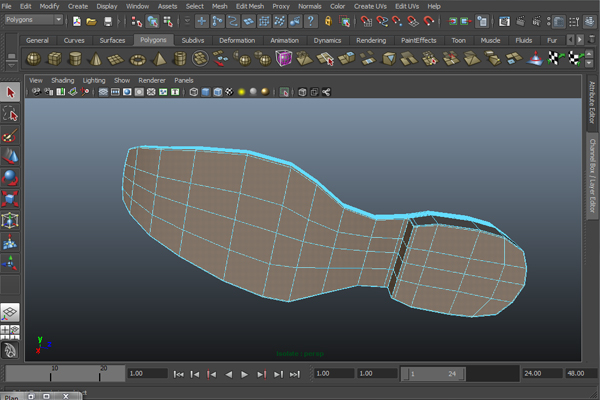Toggle the shadows gray sphere icon
The width and height of the screenshot is (600, 400).
pyautogui.click(x=253, y=91)
